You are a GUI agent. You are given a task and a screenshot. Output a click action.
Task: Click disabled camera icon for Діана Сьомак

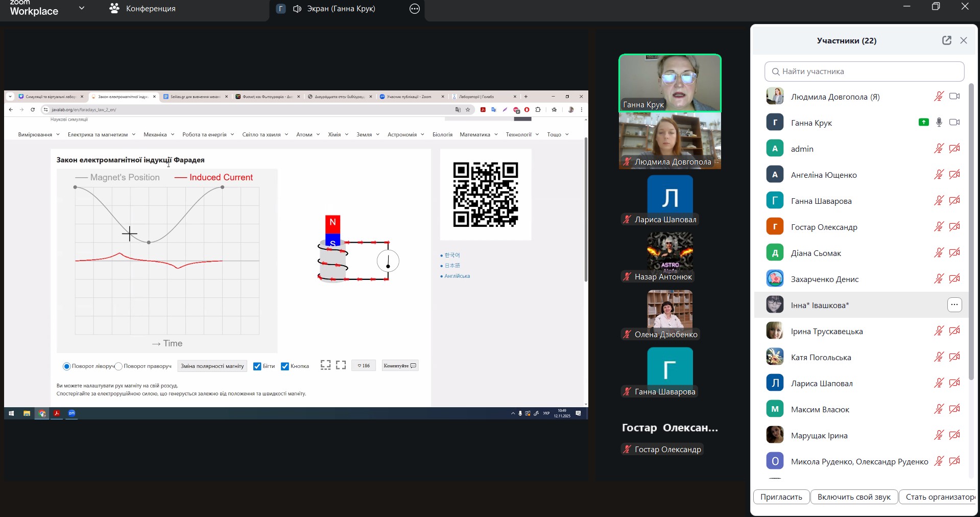(954, 253)
